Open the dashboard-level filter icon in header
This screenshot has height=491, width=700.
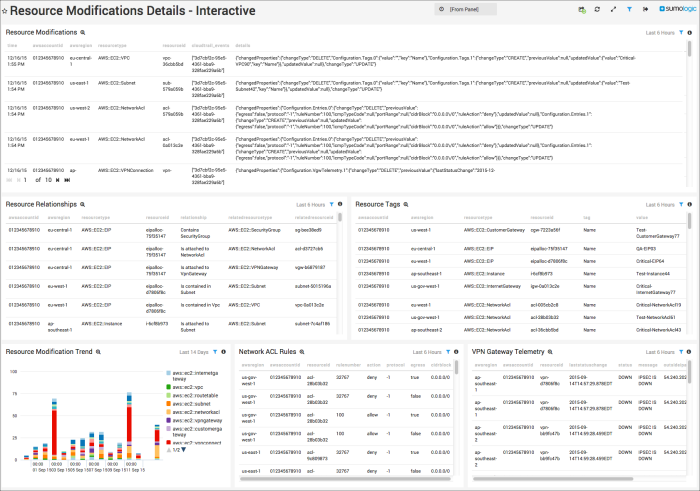tap(628, 9)
